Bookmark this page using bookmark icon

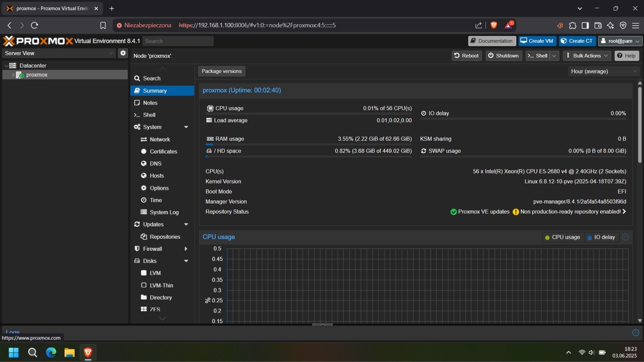(103, 25)
